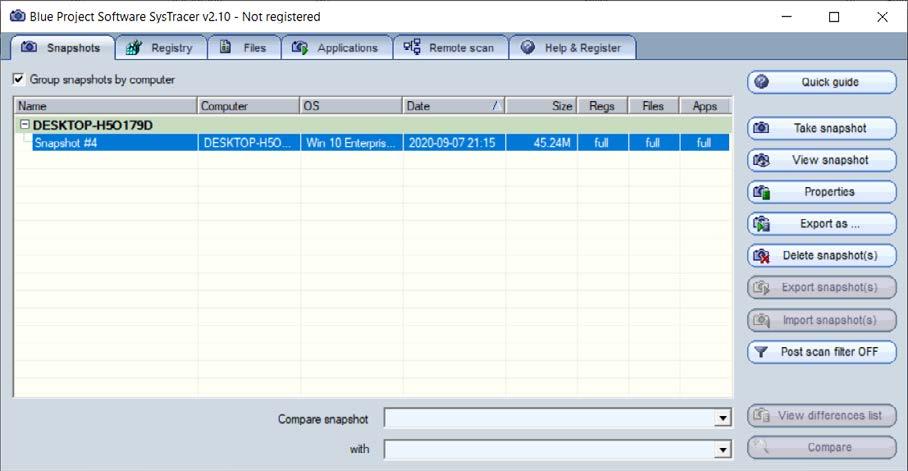Click the Apps column header
This screenshot has height=471, width=908.
click(x=705, y=106)
